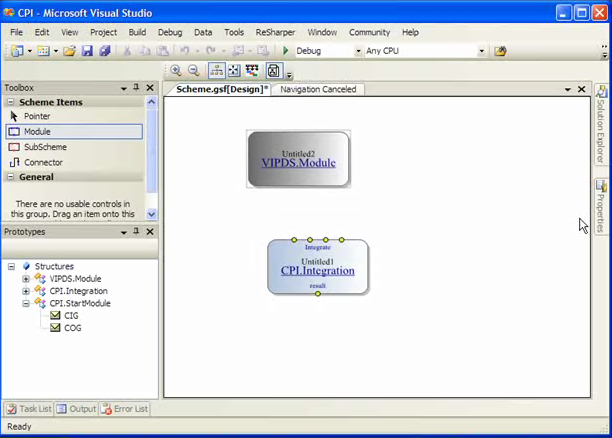Click the zoom in magnifier icon
The image size is (612, 438).
click(x=176, y=70)
